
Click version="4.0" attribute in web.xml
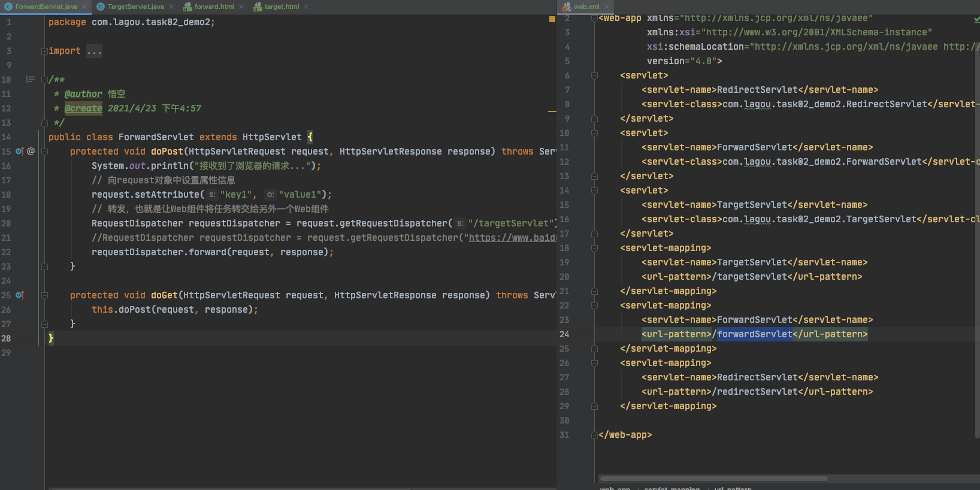coord(682,61)
